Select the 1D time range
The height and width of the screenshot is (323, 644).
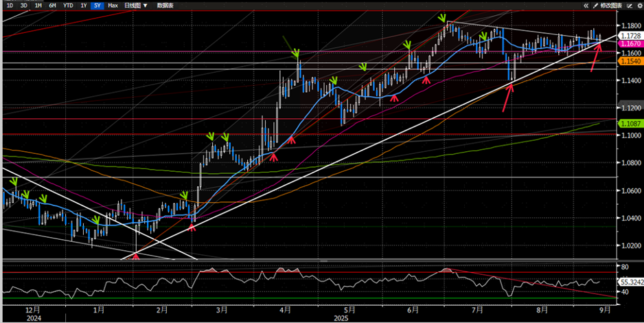10,5
